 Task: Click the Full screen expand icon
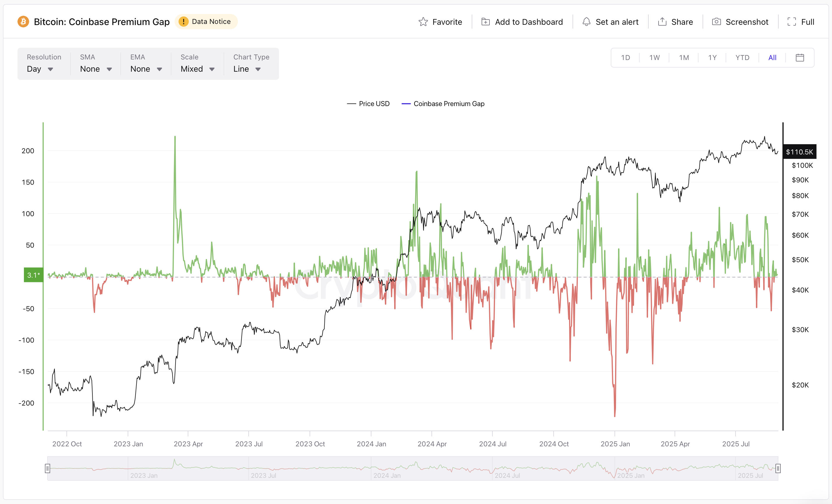point(791,22)
